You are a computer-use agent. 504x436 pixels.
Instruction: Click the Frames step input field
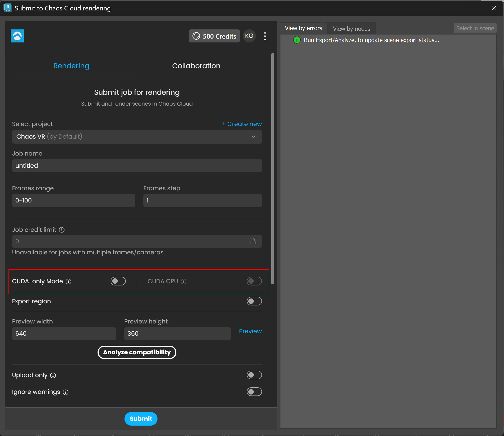(x=203, y=201)
